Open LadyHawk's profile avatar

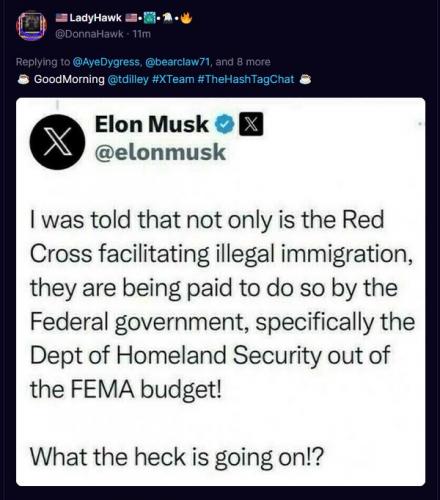pos(32,26)
